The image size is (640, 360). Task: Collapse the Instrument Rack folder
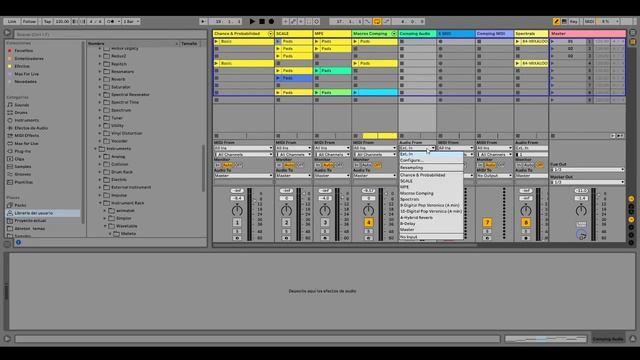tap(100, 203)
